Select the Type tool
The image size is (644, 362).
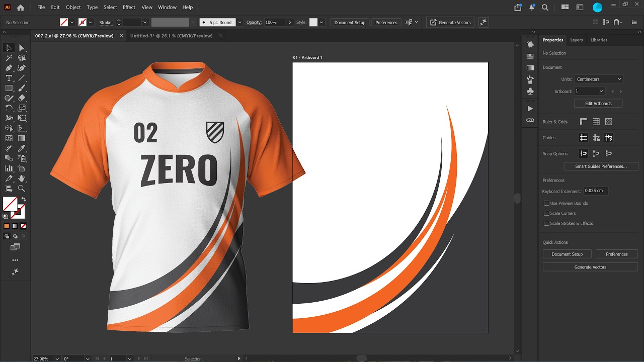click(9, 78)
